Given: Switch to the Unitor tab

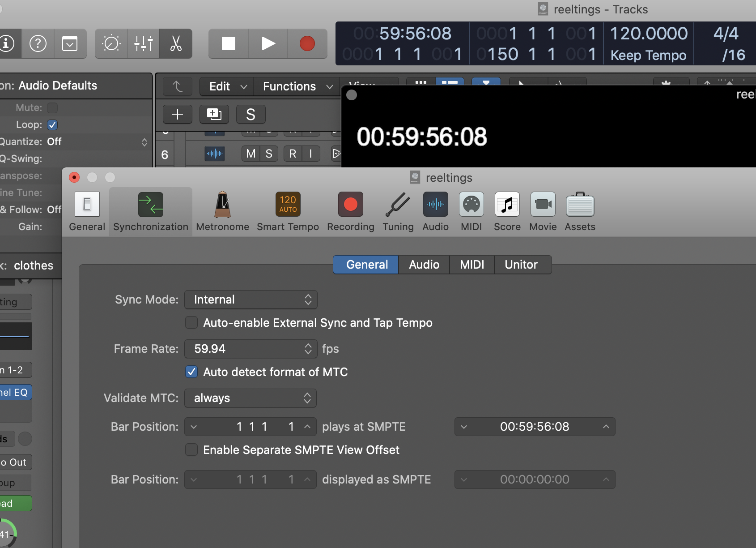Looking at the screenshot, I should [522, 265].
